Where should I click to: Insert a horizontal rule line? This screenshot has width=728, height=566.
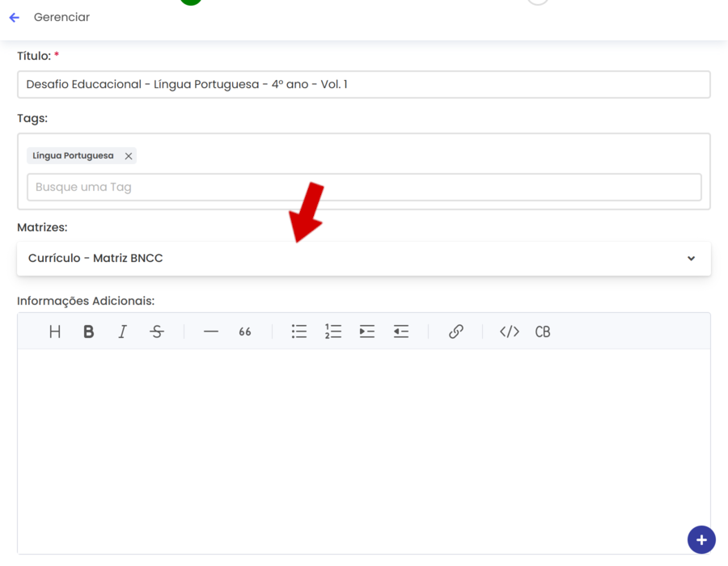tap(211, 332)
